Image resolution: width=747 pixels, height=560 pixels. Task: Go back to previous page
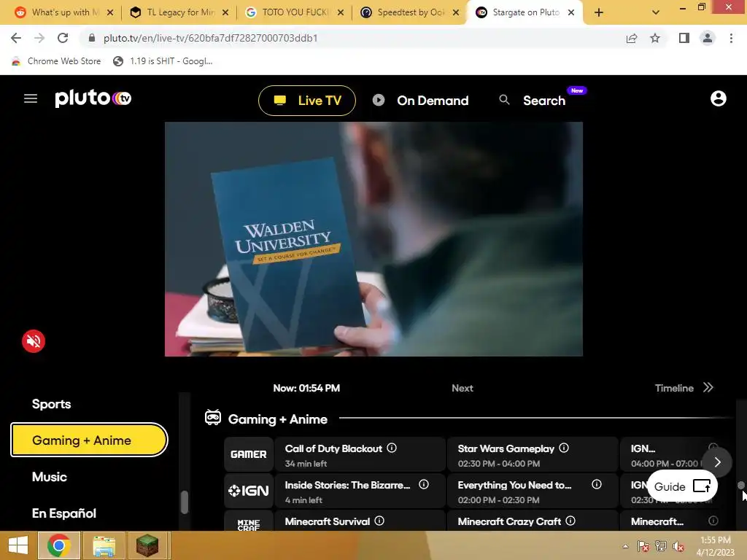pos(16,38)
